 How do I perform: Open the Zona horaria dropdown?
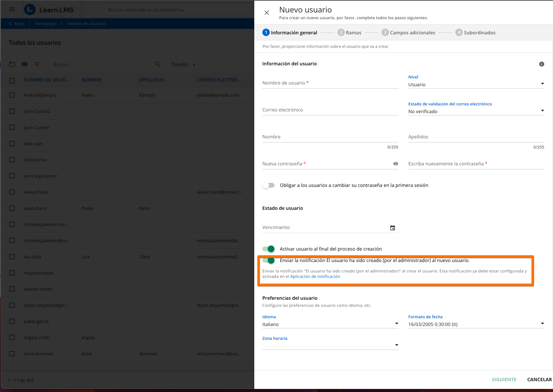330,345
